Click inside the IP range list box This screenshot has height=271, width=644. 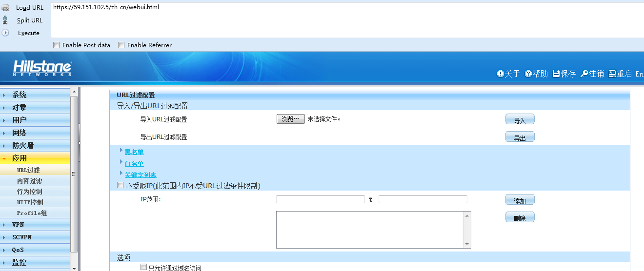(370, 230)
